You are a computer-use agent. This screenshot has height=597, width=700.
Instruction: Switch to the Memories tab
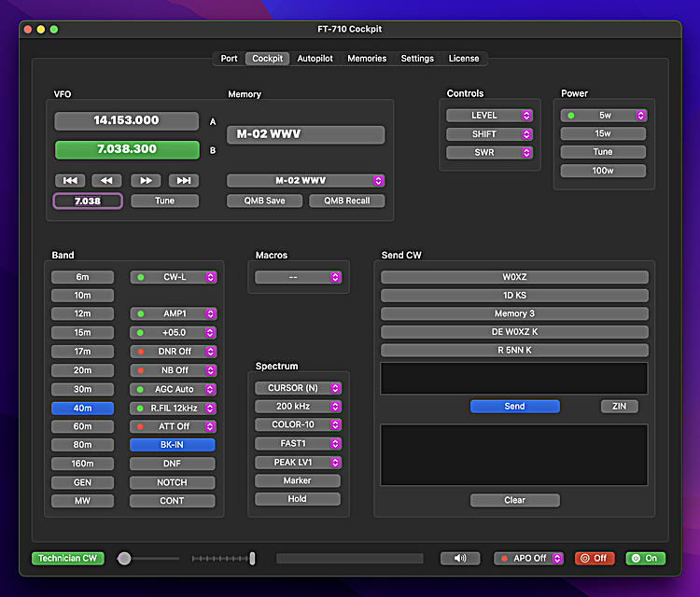click(367, 59)
